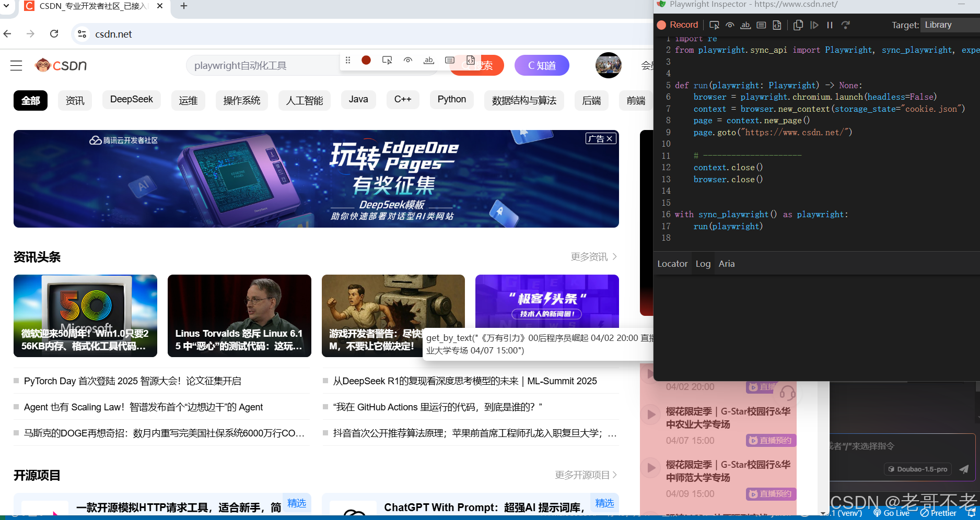Image resolution: width=980 pixels, height=520 pixels.
Task: Reload the csdn.net page
Action: pos(54,34)
